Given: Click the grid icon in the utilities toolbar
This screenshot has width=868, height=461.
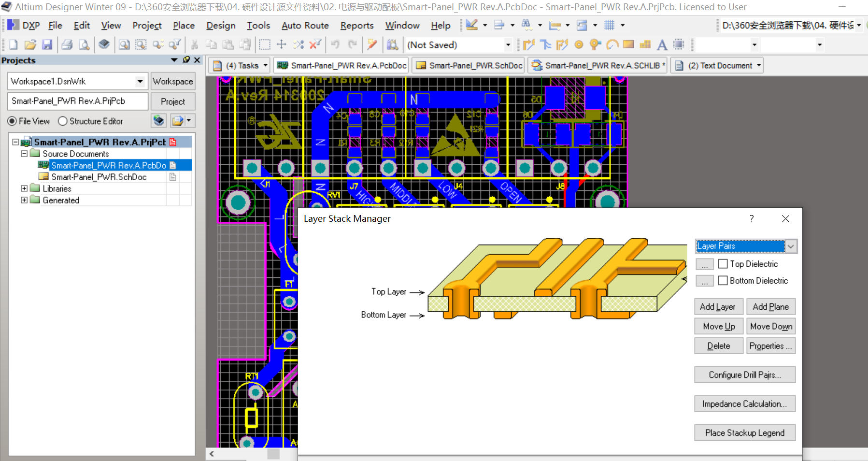Looking at the screenshot, I should [x=610, y=25].
